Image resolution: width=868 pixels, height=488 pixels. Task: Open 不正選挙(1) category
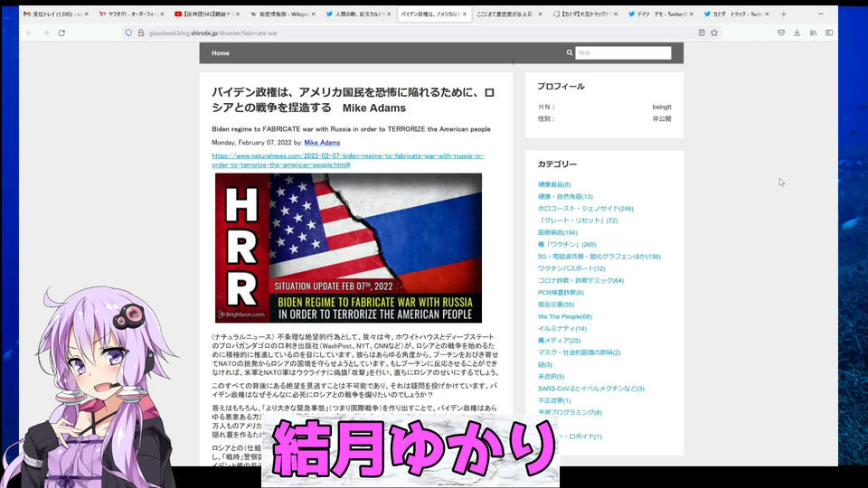(554, 400)
